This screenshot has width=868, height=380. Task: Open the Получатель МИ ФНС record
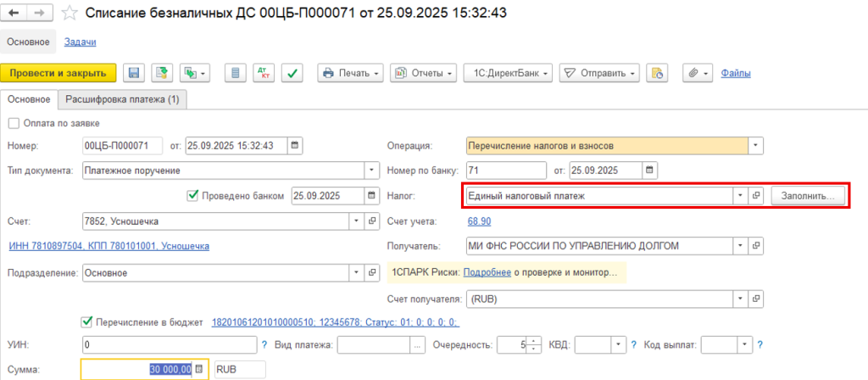(755, 245)
